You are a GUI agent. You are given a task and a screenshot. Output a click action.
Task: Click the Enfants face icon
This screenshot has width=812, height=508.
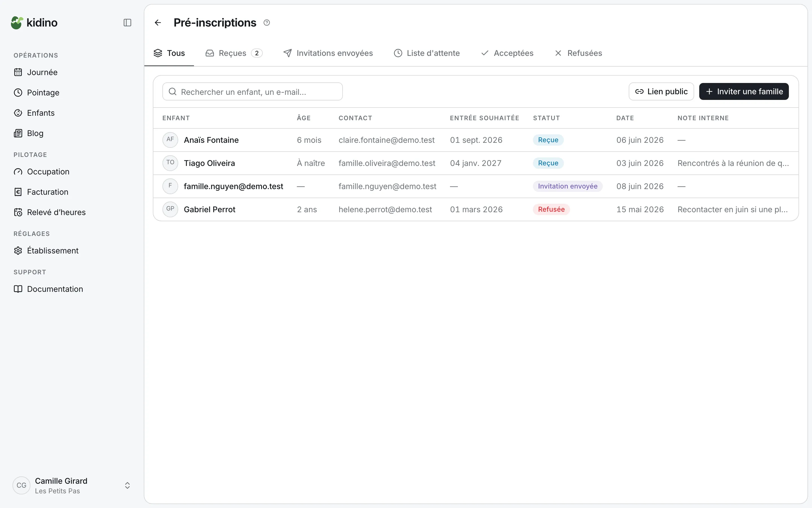point(18,113)
